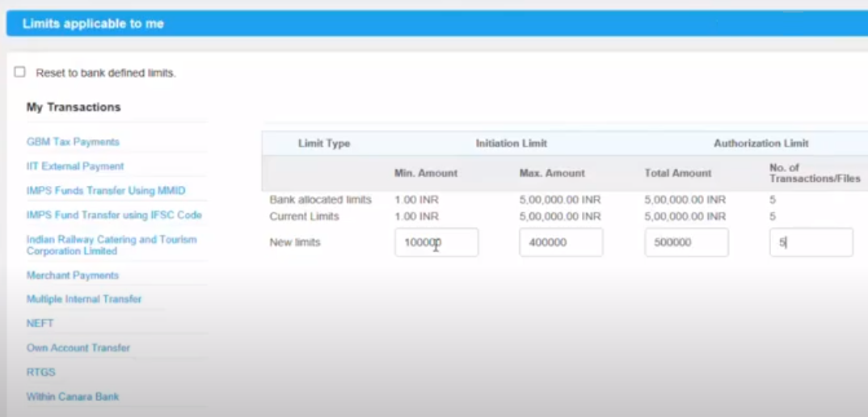Open Within Canara Bank link
868x417 pixels.
pyautogui.click(x=73, y=397)
